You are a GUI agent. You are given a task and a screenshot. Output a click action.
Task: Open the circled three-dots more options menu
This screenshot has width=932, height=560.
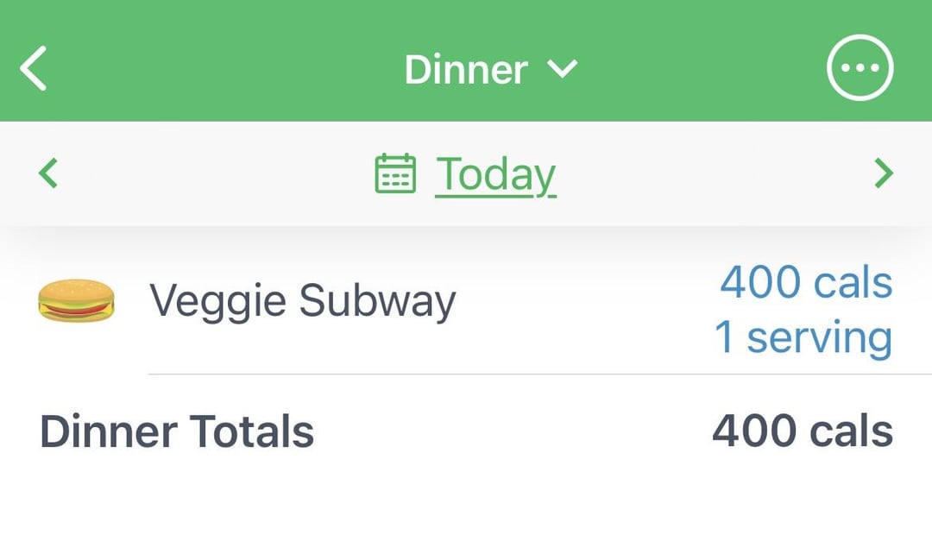pos(860,68)
